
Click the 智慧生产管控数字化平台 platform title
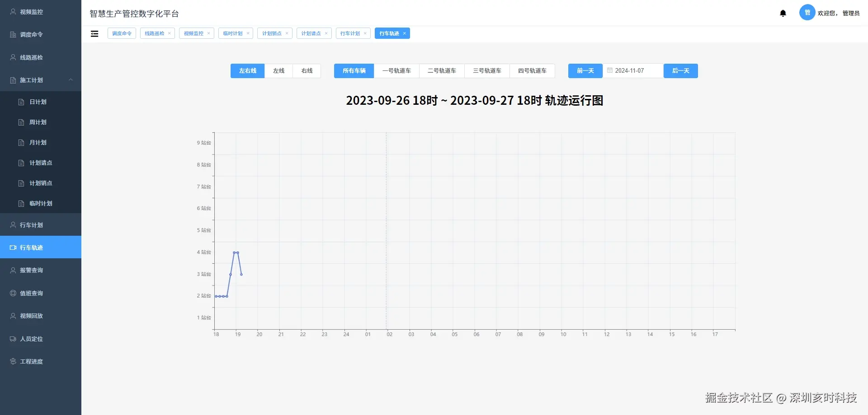[134, 14]
